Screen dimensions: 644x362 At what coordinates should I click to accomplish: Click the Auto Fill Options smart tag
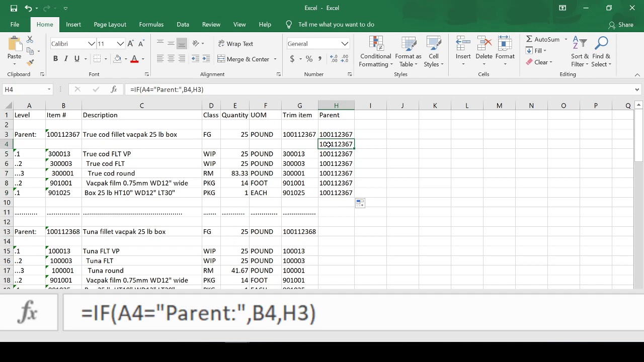pos(360,203)
